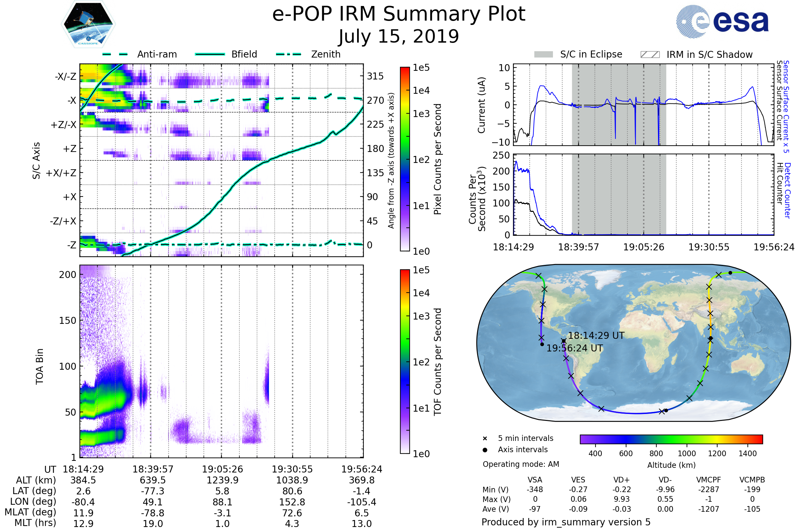Click the TOF Counts per Second colorbar
Viewport: 798px width, 532px height.
pyautogui.click(x=405, y=361)
